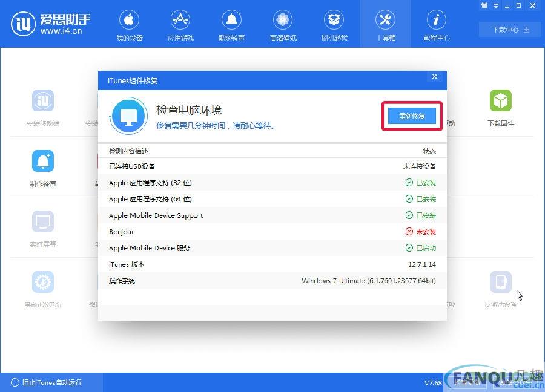
Task: Open the title bar dropdown menu icon
Action: (496, 5)
